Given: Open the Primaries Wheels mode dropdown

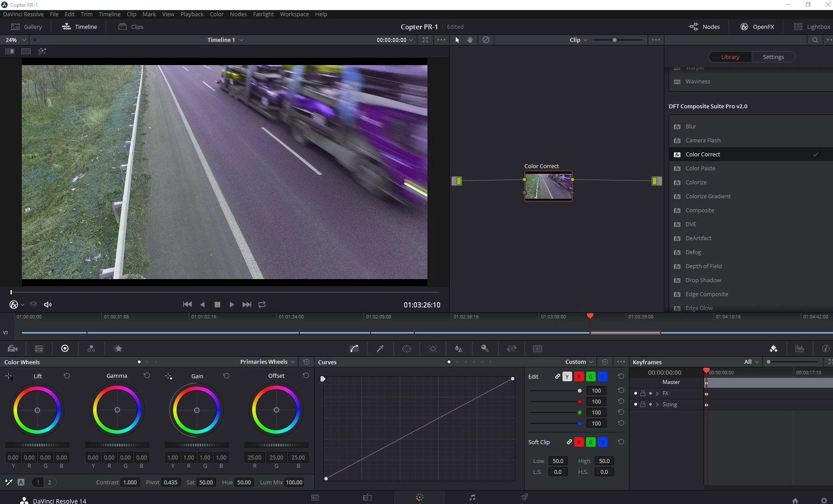Looking at the screenshot, I should [x=267, y=362].
